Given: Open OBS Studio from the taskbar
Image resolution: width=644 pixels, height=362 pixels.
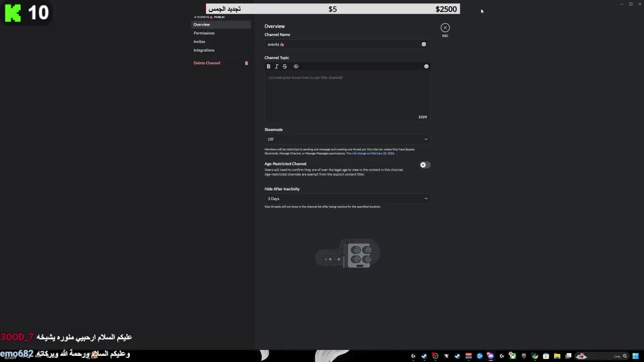Looking at the screenshot, I should [x=435, y=356].
